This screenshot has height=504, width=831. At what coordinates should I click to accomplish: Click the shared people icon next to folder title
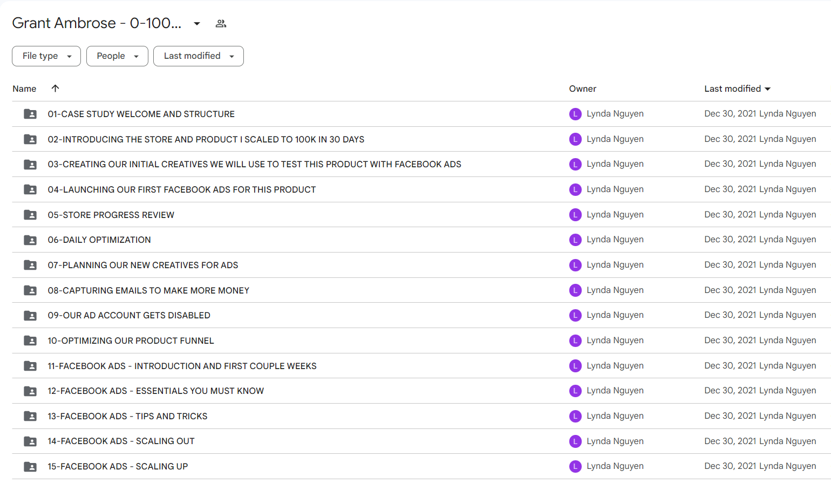221,24
